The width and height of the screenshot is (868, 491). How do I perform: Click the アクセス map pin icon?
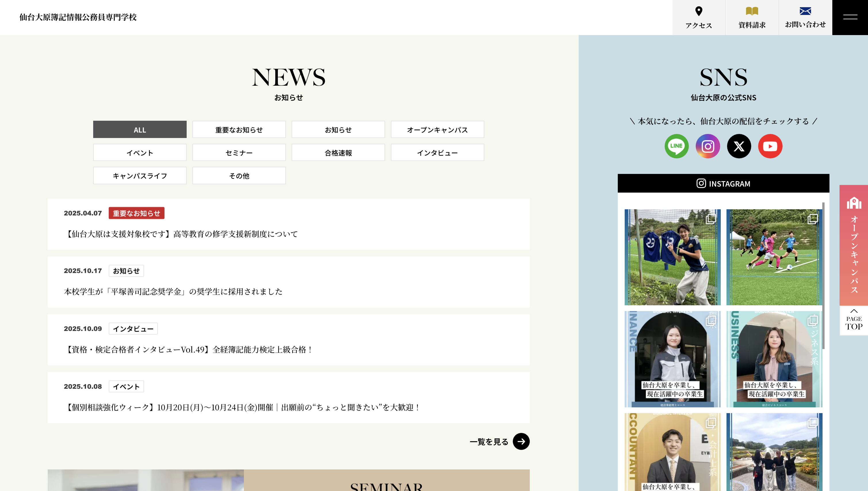pos(699,11)
